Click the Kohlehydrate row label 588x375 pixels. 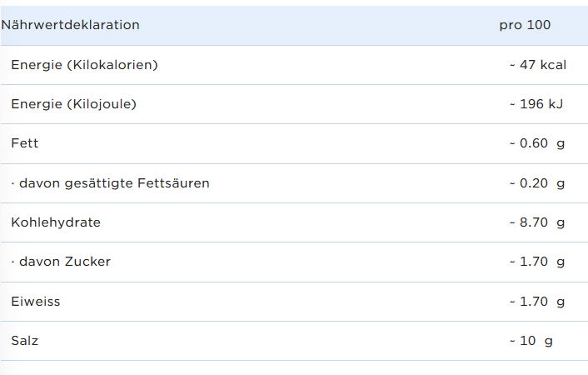pyautogui.click(x=56, y=222)
